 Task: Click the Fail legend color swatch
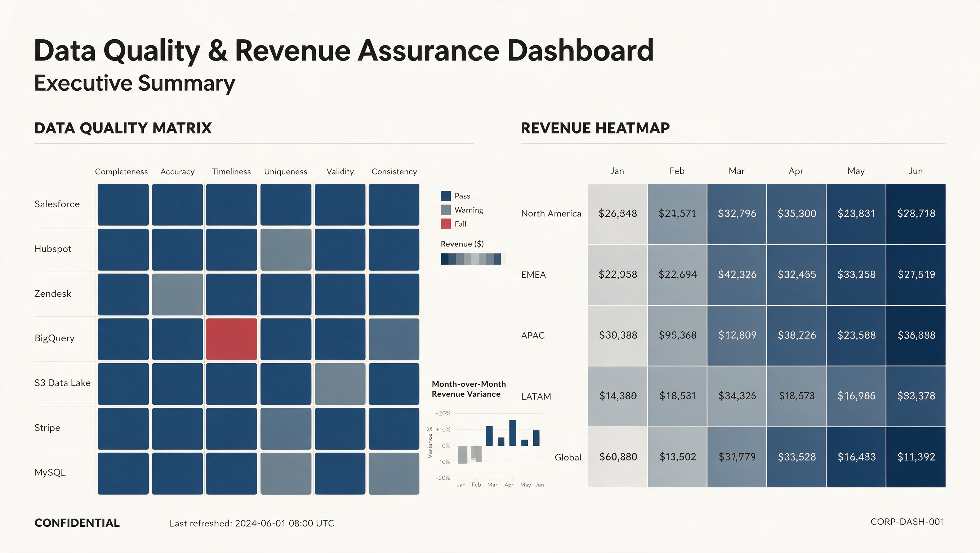pyautogui.click(x=446, y=224)
